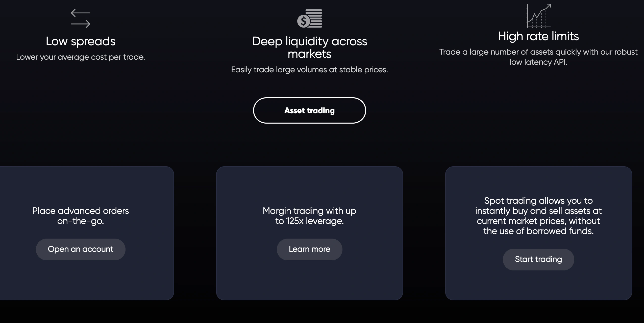Click the upward arrow tip on chart icon
This screenshot has width=644, height=323.
[549, 6]
